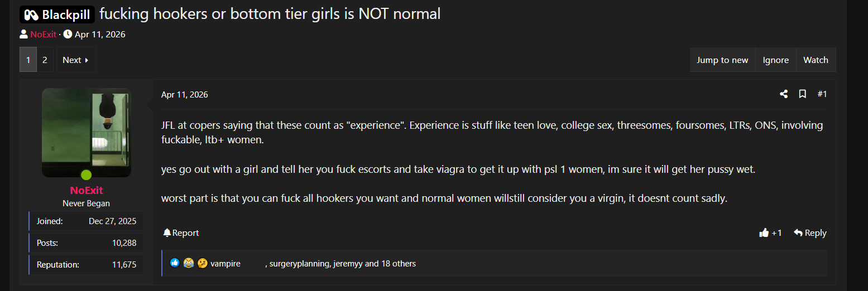Click the Next page button
868x291 pixels.
[76, 60]
